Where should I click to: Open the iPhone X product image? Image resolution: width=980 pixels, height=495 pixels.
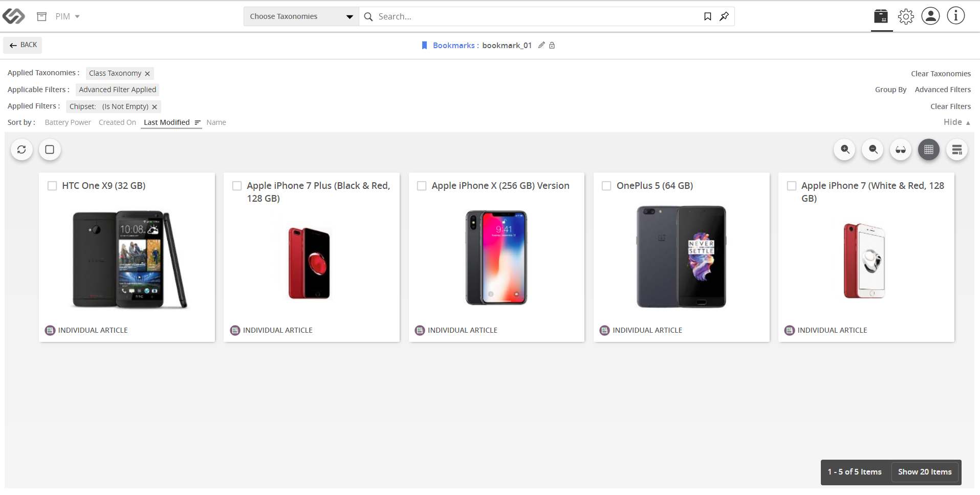[496, 257]
